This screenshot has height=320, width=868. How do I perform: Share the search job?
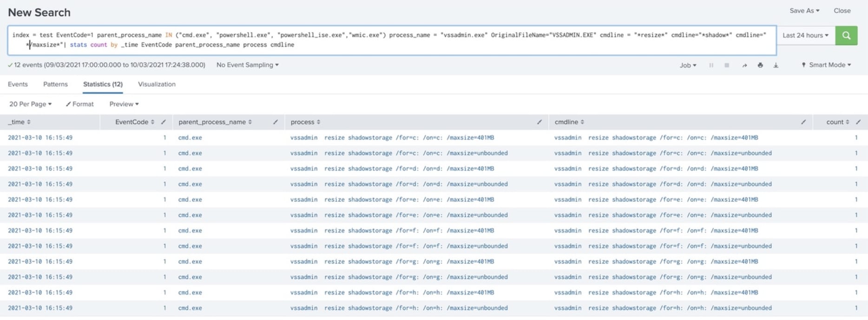[744, 65]
